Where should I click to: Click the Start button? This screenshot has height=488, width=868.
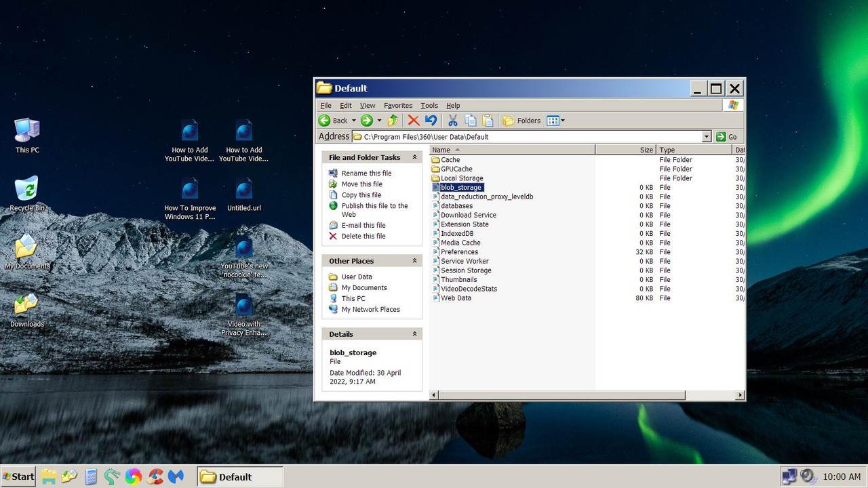tap(18, 476)
